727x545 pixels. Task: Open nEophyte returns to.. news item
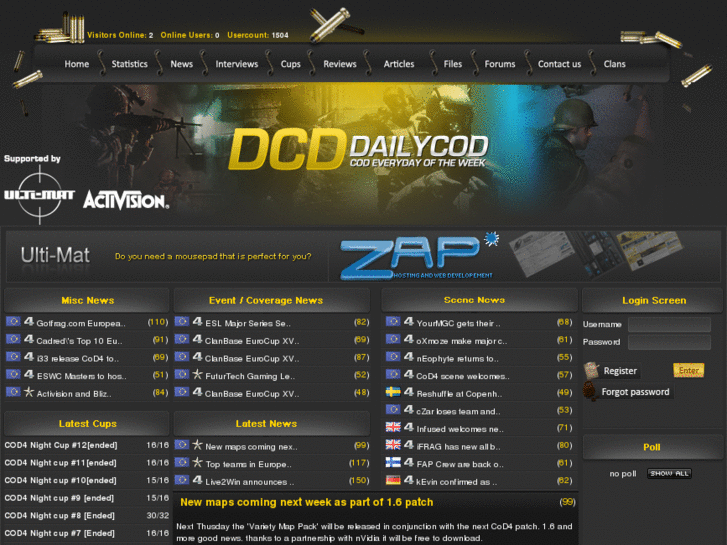(x=458, y=359)
